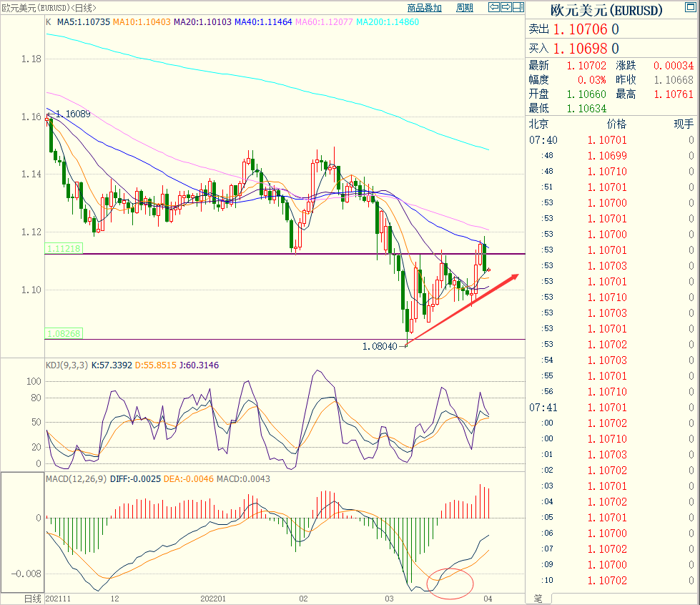Toggle the side panel layout icon
The image size is (700, 605).
(518, 8)
